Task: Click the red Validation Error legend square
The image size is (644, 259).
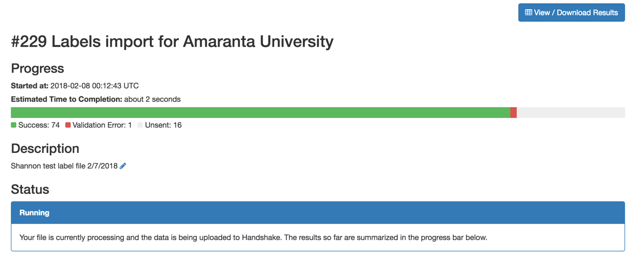Action: 68,125
